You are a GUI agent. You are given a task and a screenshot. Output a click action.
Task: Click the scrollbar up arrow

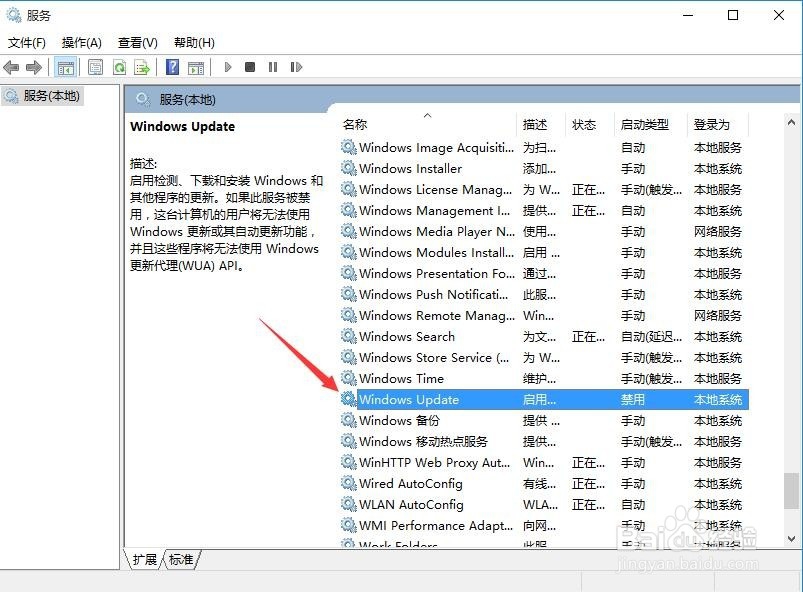pyautogui.click(x=791, y=122)
